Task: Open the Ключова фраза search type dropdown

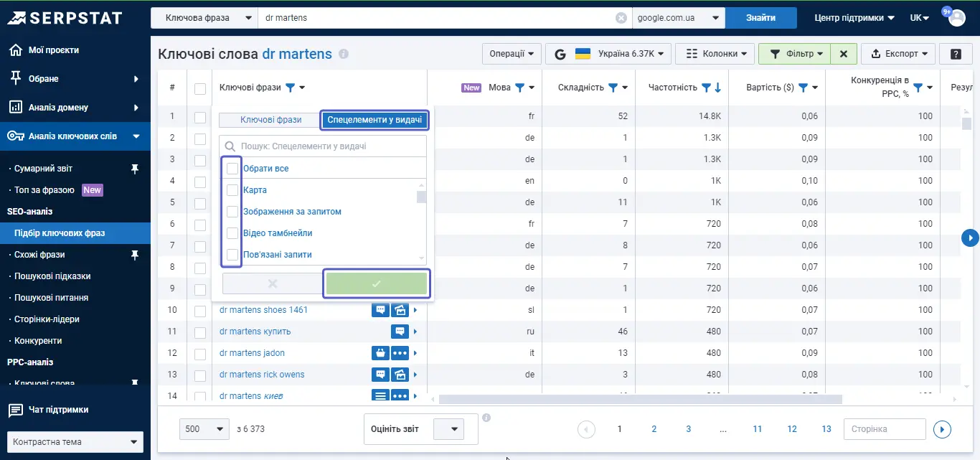Action: 204,18
